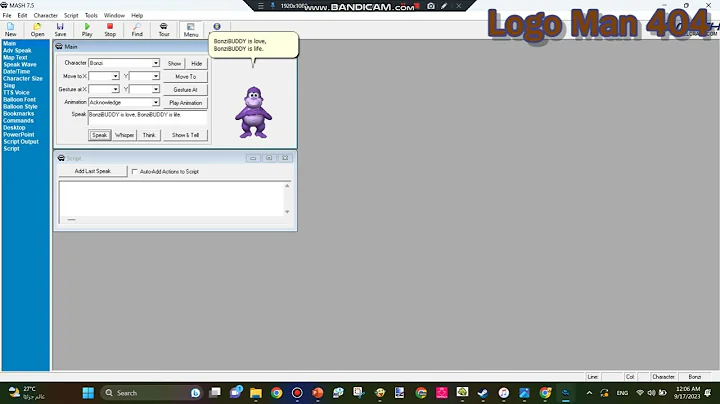The height and width of the screenshot is (404, 720).
Task: Open Character Size in the sidebar
Action: (x=22, y=79)
